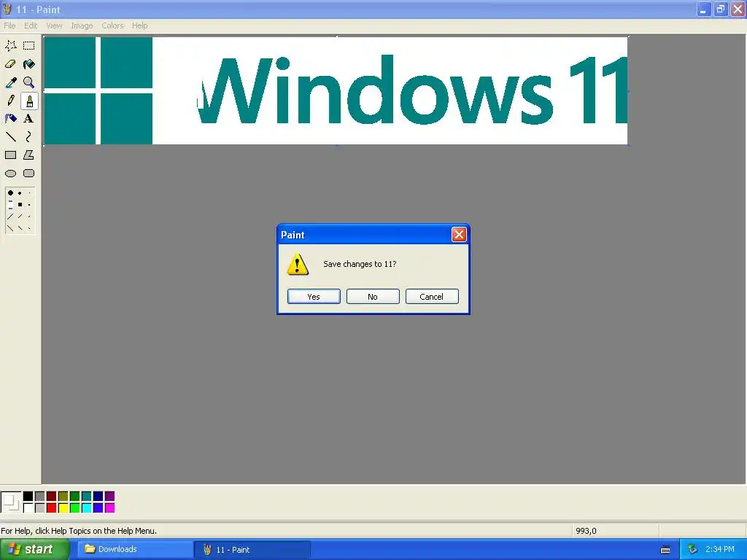The width and height of the screenshot is (747, 560).
Task: Click the system tray safely remove icon
Action: pyautogui.click(x=692, y=550)
